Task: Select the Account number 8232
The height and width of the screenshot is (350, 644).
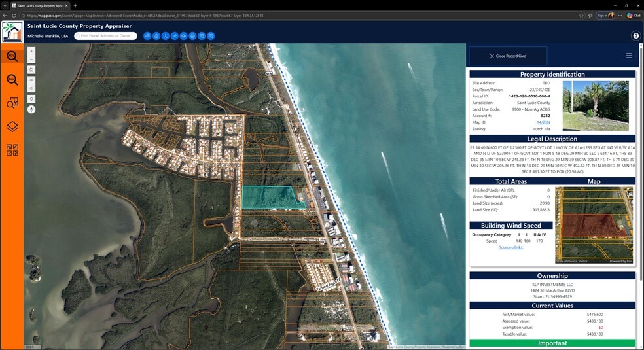Action: [x=545, y=116]
